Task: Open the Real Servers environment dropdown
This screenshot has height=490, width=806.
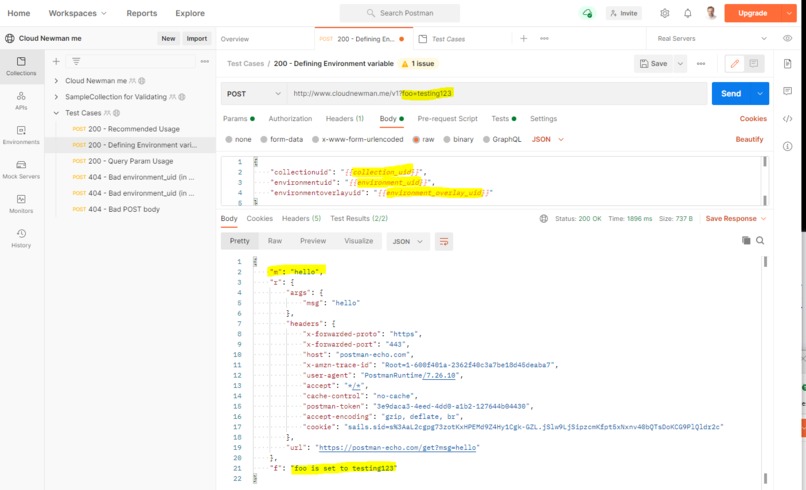Action: point(712,39)
